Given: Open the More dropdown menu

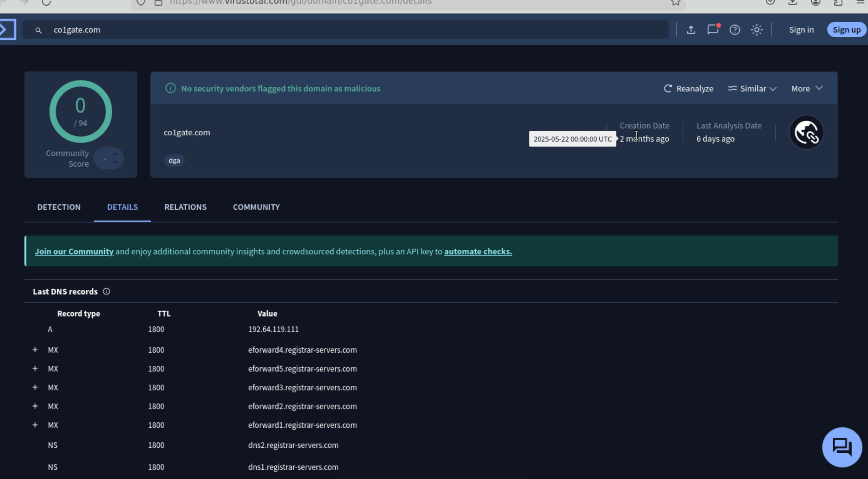Looking at the screenshot, I should tap(807, 88).
